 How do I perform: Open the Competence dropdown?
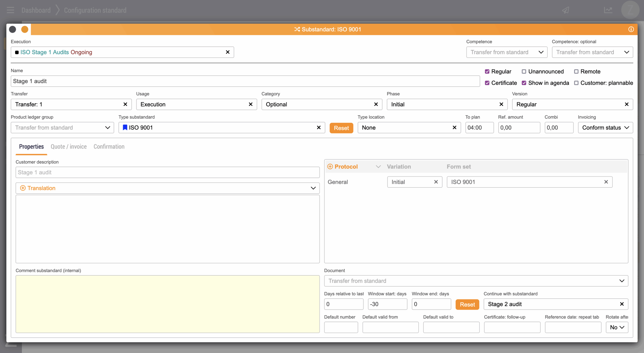[x=507, y=52]
